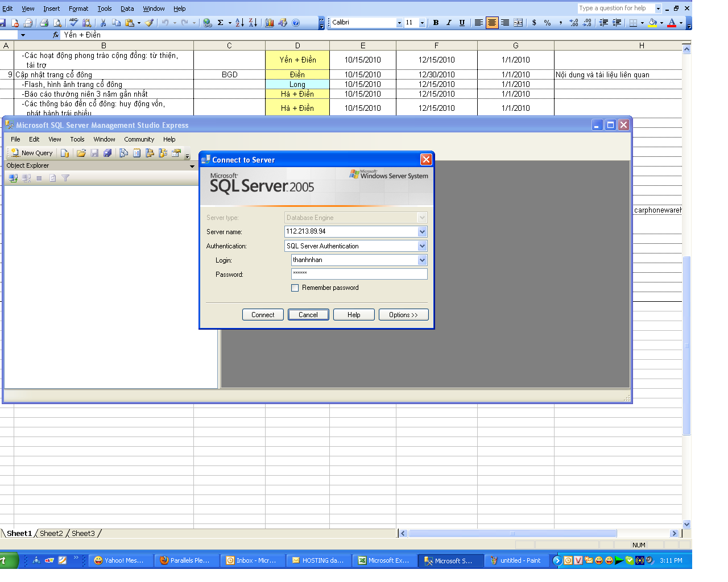Viewport: 728px width, 582px height.
Task: Open Excel Name Box dropdown arrow
Action: click(x=23, y=35)
